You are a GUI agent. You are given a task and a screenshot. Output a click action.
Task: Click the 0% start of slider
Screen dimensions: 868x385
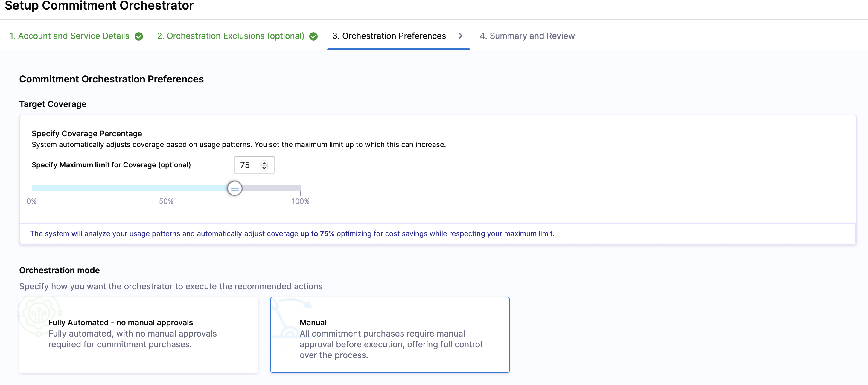pos(33,188)
